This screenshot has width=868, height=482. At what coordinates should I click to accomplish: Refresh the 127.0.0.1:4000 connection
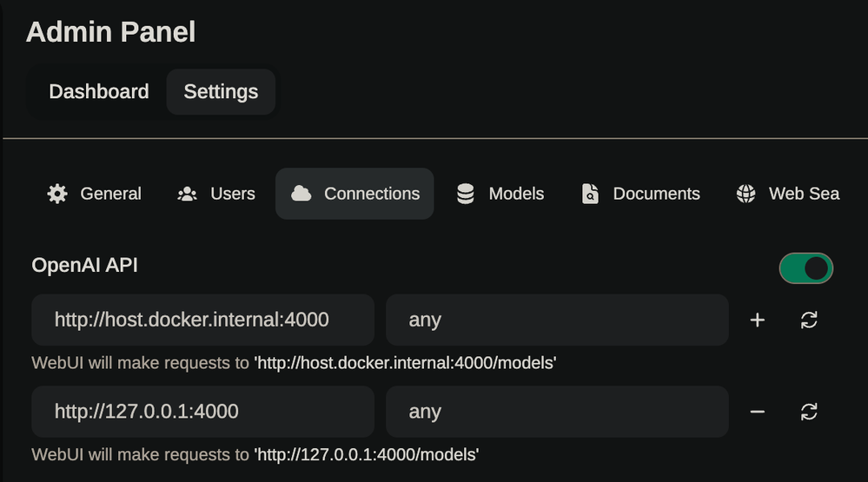(809, 412)
